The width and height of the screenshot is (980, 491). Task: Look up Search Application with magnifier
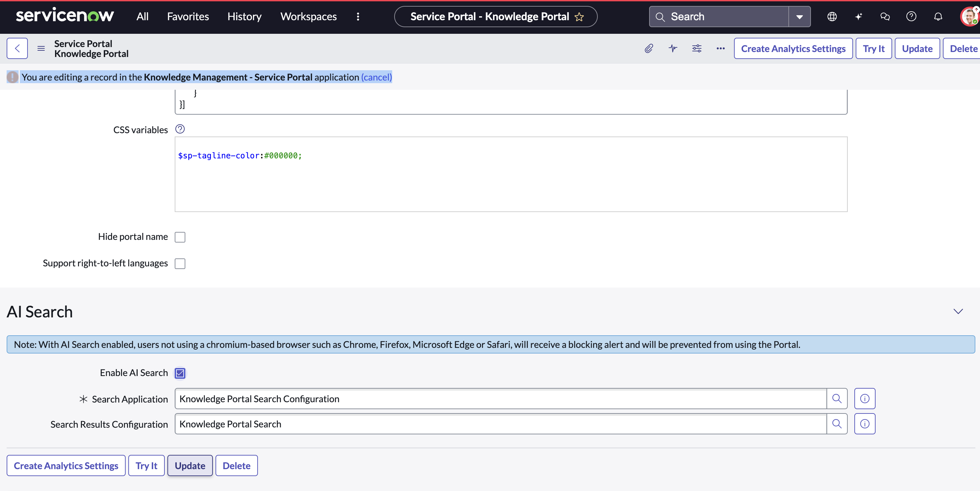(836, 399)
